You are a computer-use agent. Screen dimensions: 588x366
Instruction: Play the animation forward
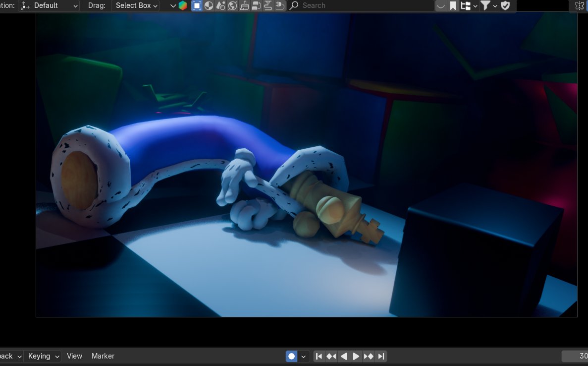point(356,356)
